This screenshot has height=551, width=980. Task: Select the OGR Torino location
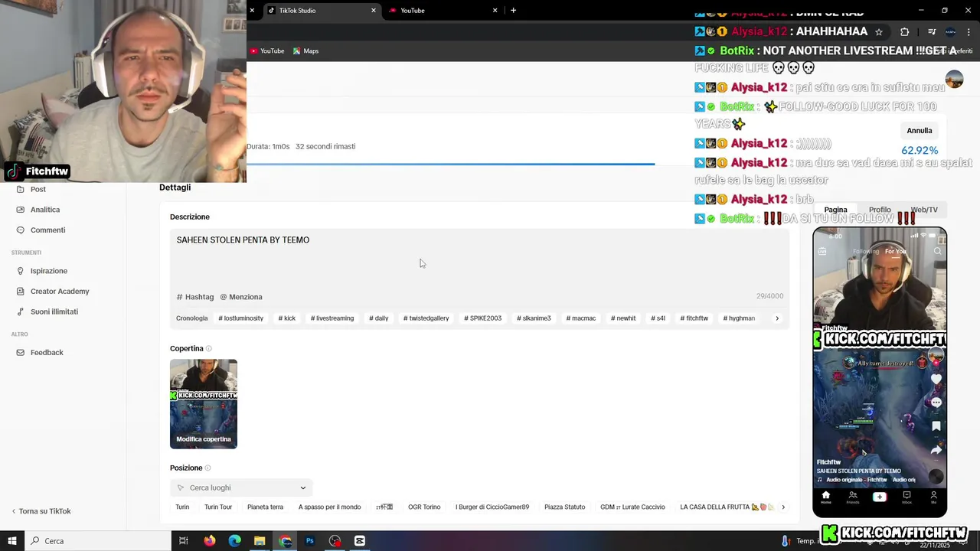coord(424,507)
